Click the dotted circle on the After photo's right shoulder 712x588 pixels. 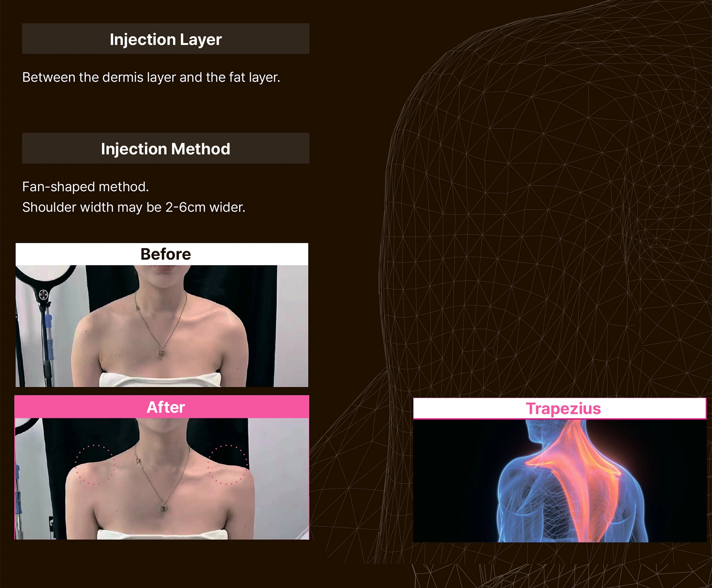[x=228, y=465]
